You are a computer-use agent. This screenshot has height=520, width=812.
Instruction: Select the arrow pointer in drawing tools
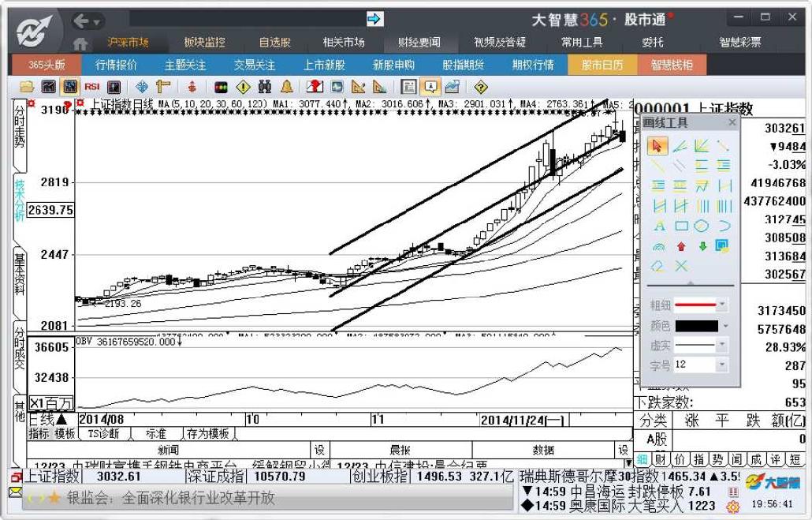(657, 146)
